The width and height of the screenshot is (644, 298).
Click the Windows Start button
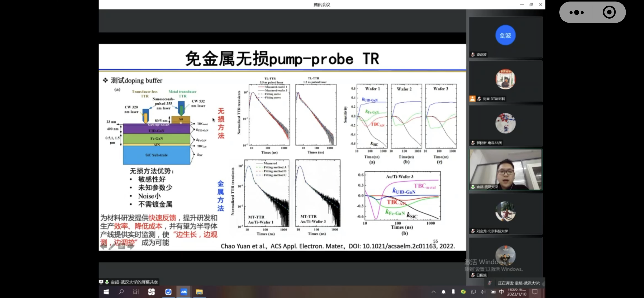pos(106,292)
